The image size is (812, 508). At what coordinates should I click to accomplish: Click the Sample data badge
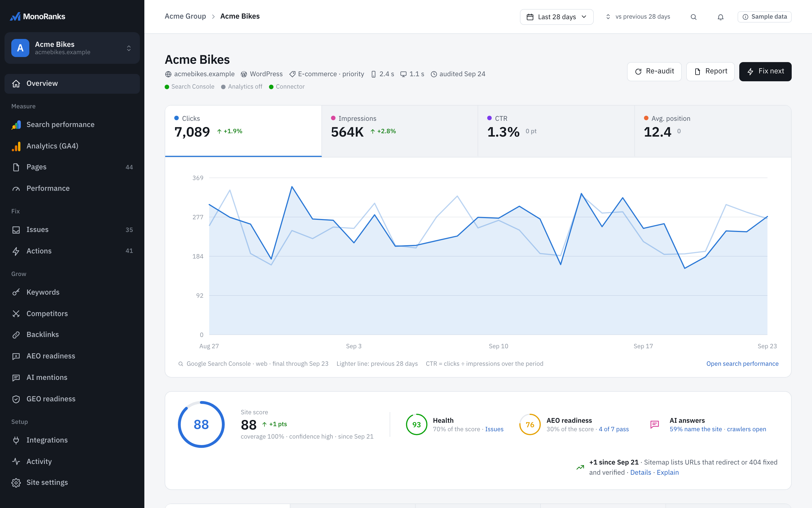pos(764,17)
